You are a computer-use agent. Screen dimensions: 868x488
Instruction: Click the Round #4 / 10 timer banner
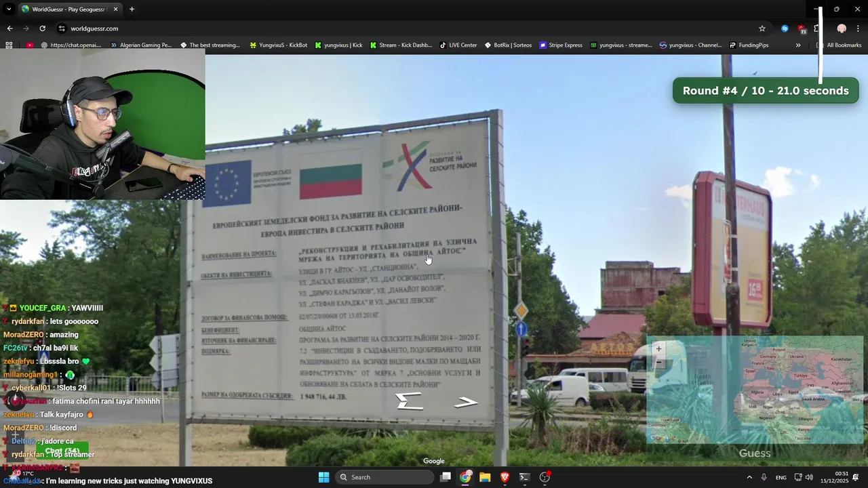766,91
